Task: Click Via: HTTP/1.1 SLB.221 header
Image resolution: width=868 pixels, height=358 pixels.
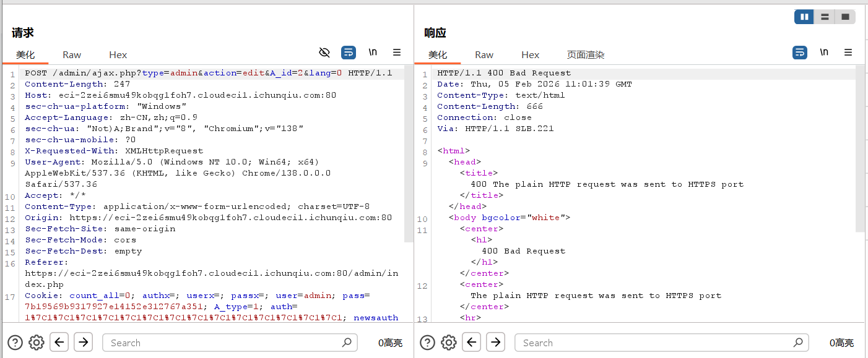Action: click(x=495, y=129)
